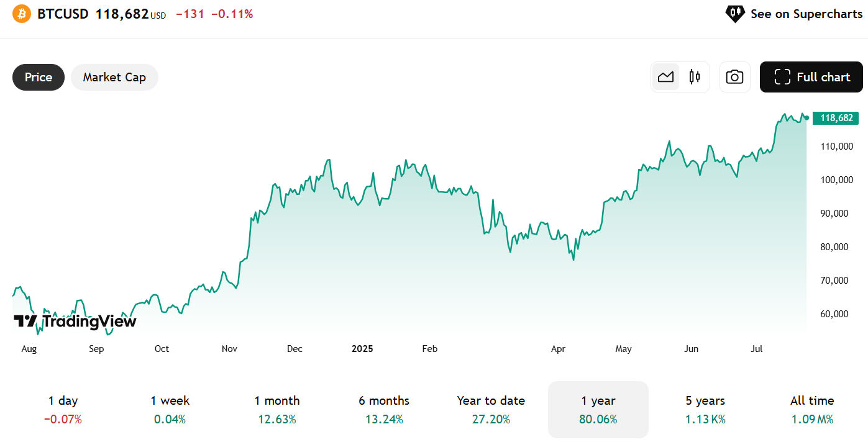Viewport: 868px width, 442px height.
Task: Select the 1 year range
Action: coord(598,409)
